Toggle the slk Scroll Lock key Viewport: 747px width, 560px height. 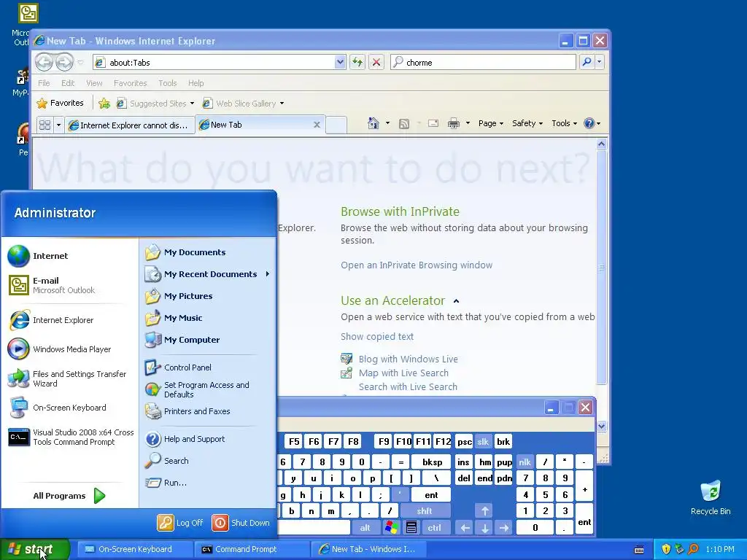tap(483, 441)
